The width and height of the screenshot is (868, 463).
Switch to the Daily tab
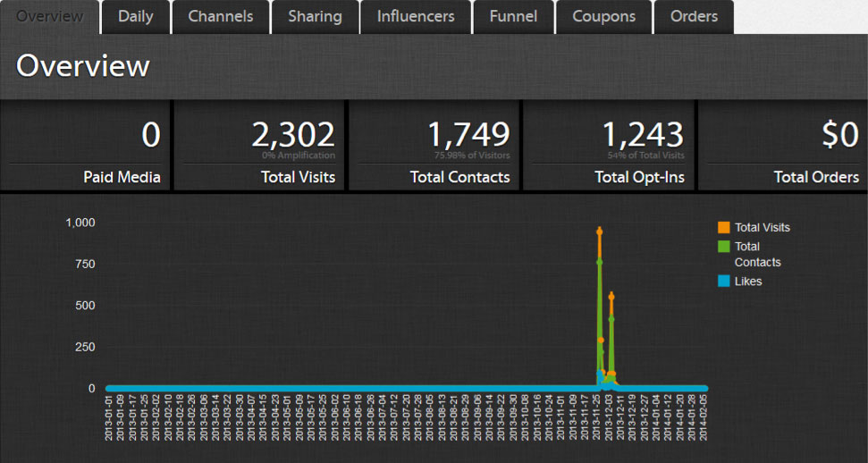click(x=135, y=16)
